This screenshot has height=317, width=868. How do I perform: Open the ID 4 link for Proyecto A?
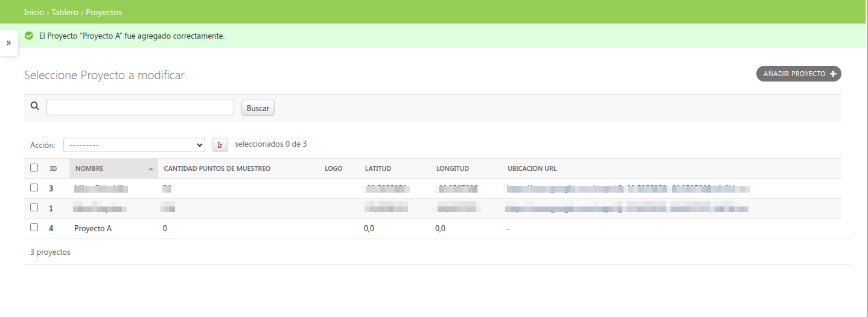pos(51,229)
